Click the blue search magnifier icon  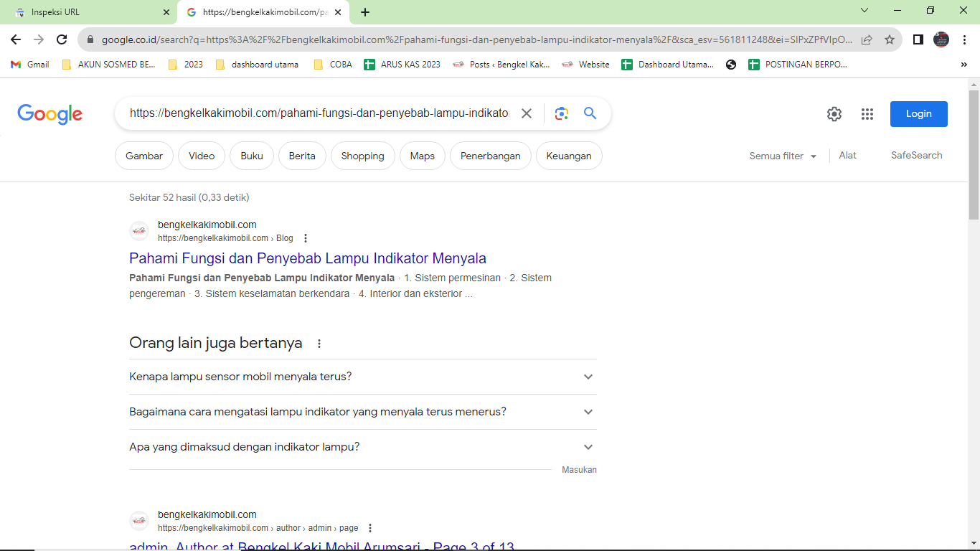(590, 113)
